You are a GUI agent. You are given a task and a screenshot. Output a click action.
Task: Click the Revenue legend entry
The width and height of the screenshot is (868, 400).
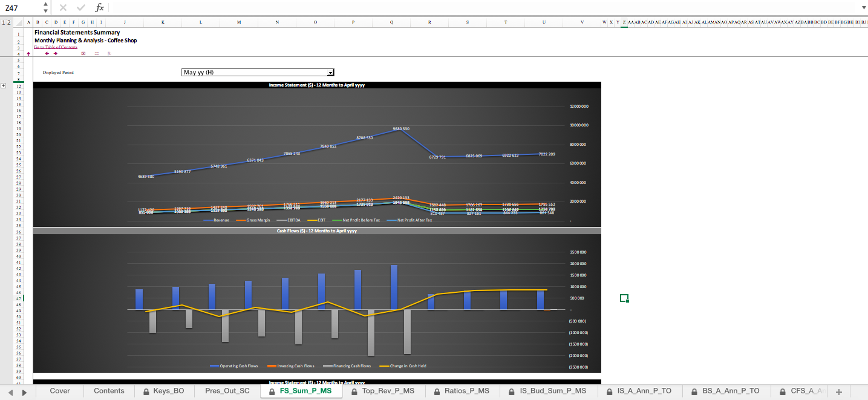pyautogui.click(x=217, y=220)
